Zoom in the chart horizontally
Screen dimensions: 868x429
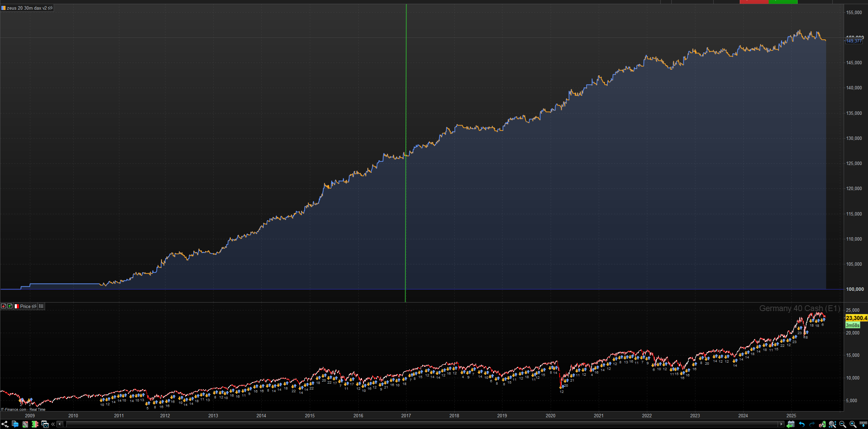(853, 424)
